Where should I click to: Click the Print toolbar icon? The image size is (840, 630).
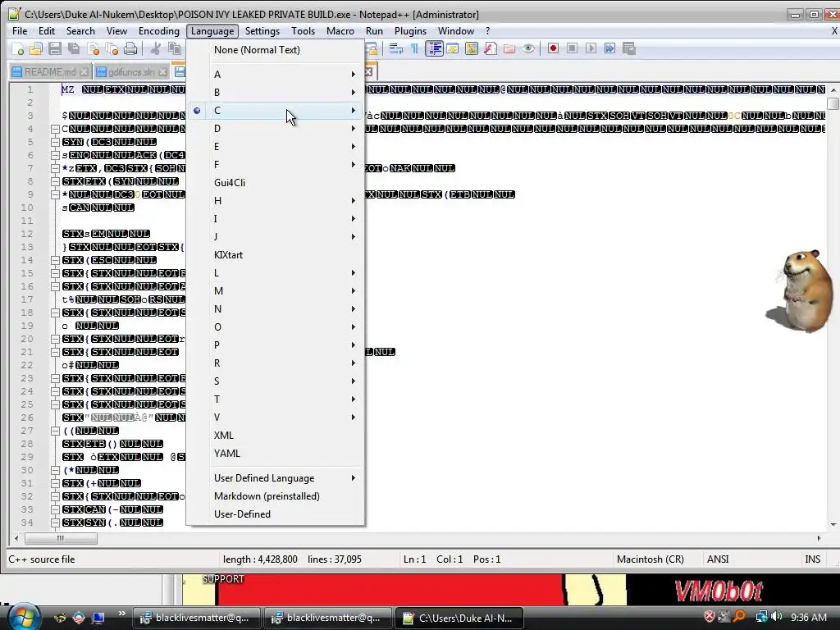[130, 49]
